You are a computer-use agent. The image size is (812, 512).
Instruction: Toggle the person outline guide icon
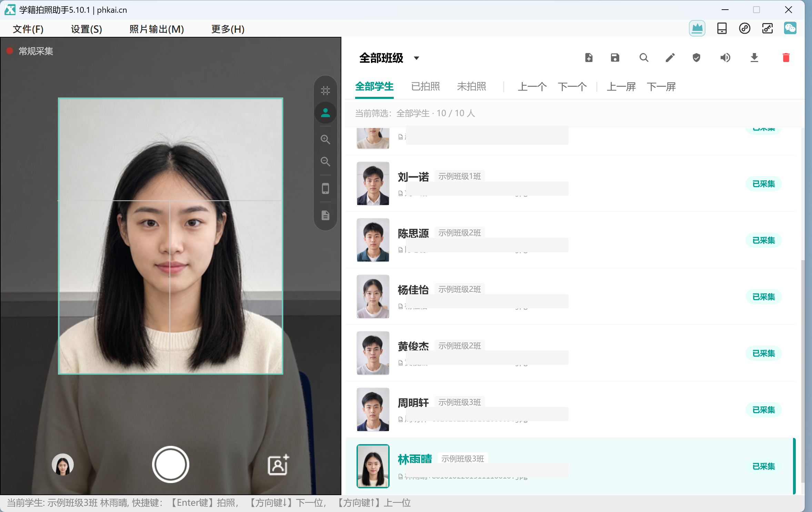click(325, 113)
